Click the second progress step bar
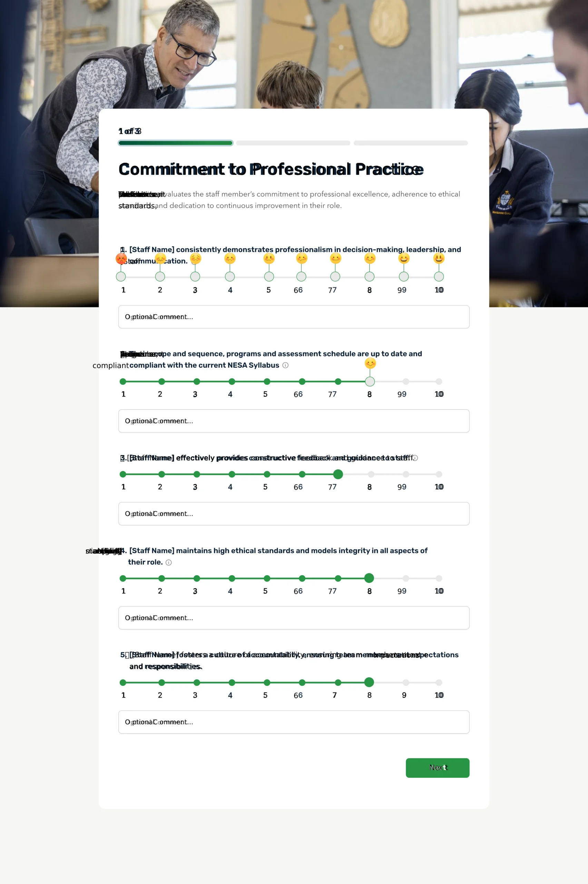The width and height of the screenshot is (588, 884). [x=293, y=143]
